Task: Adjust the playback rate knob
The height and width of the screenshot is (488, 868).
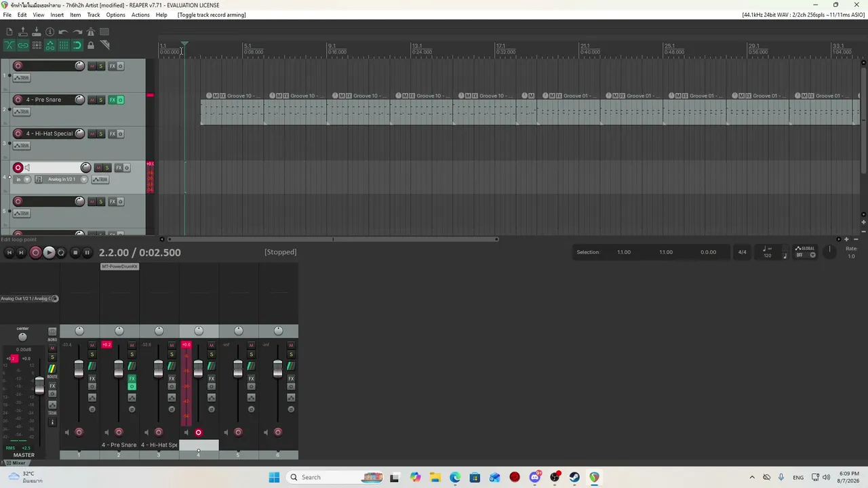Action: click(x=829, y=251)
